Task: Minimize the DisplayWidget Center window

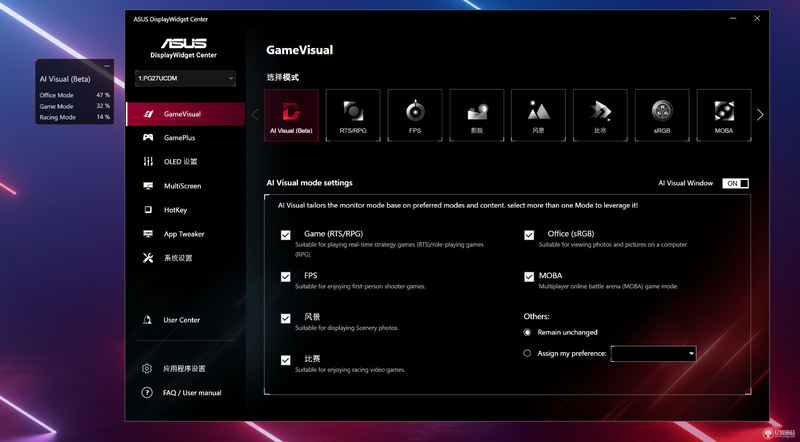Action: [x=733, y=18]
